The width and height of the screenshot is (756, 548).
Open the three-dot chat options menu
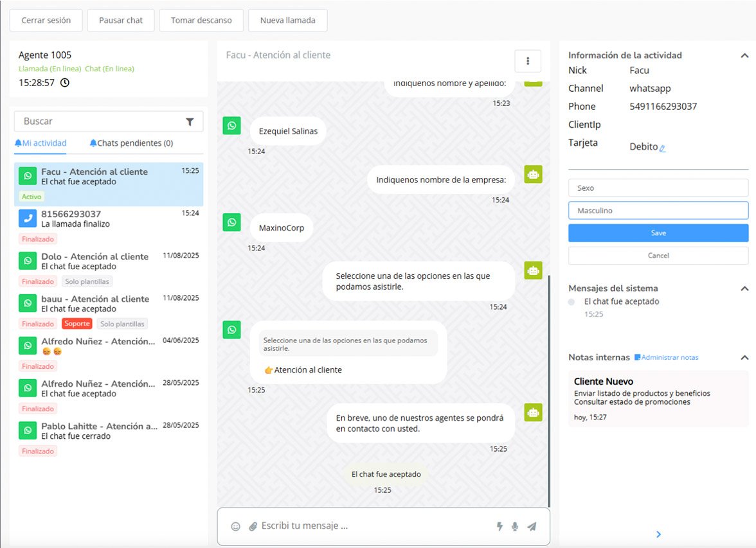tap(528, 61)
